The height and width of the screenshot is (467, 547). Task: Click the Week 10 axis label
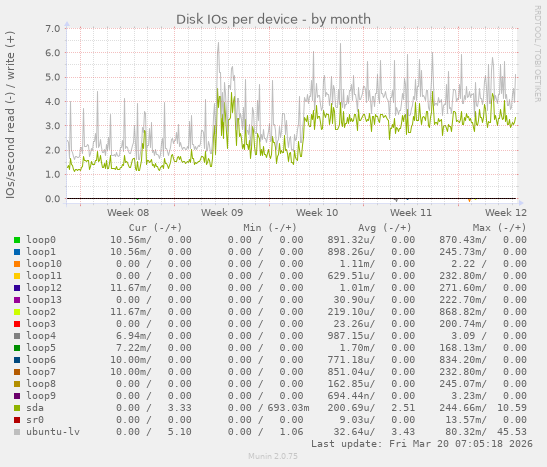(317, 213)
